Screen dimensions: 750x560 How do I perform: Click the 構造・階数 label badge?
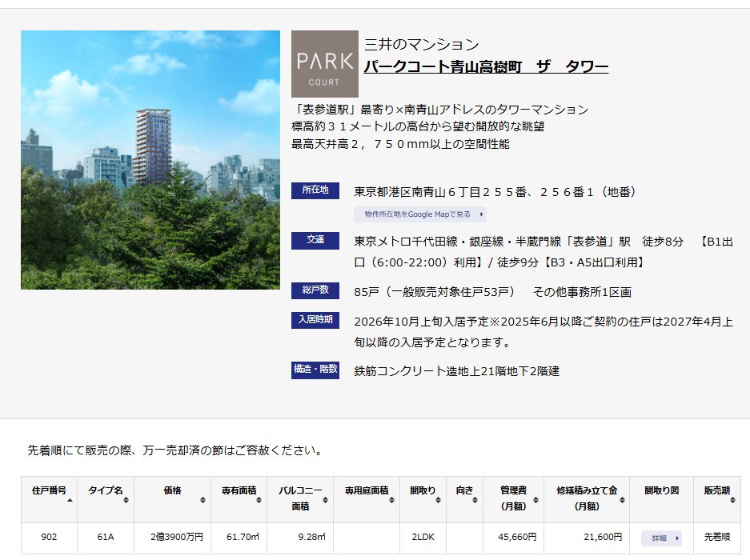tap(315, 370)
